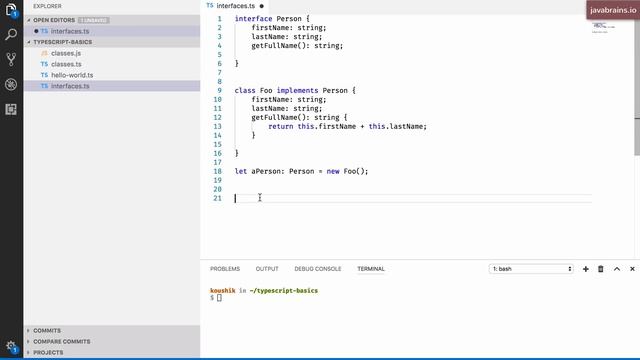This screenshot has height=360, width=640.
Task: Maximize terminal panel with up chevron
Action: tap(617, 269)
